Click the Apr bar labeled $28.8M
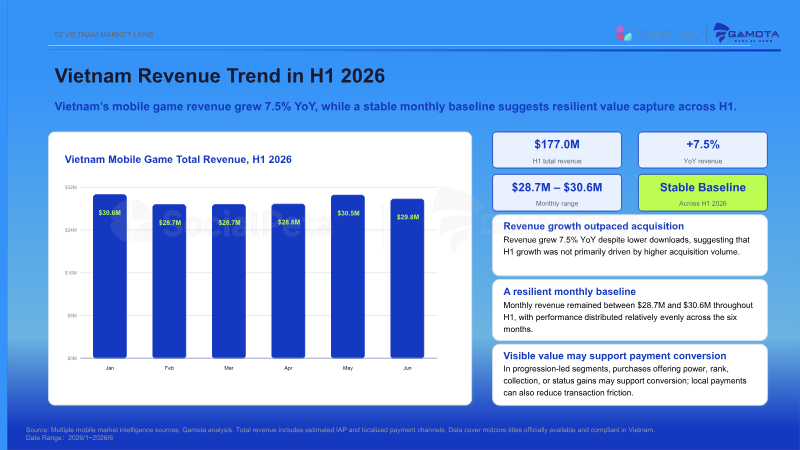The height and width of the screenshot is (450, 800). [x=288, y=281]
